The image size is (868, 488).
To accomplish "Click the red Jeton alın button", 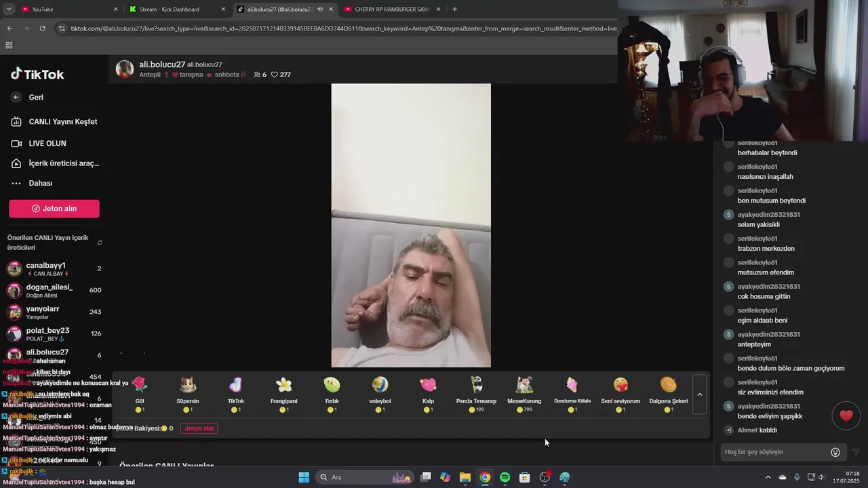I will [54, 209].
